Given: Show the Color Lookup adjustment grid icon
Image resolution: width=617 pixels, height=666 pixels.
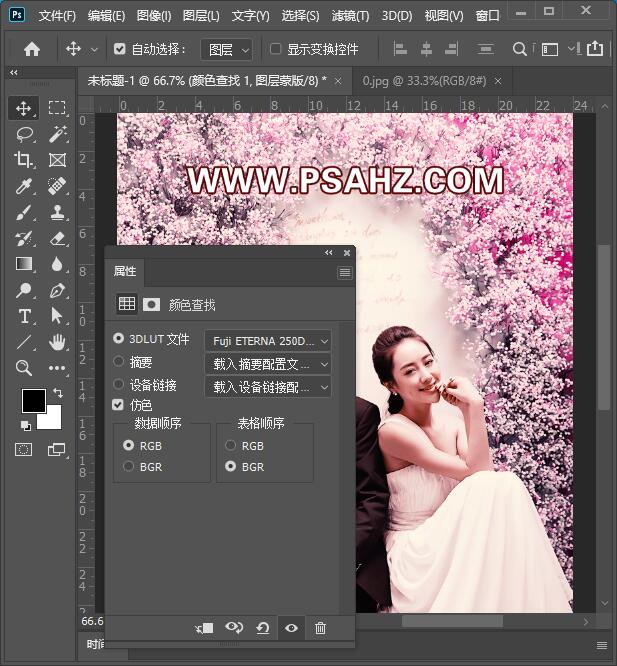Looking at the screenshot, I should click(127, 304).
